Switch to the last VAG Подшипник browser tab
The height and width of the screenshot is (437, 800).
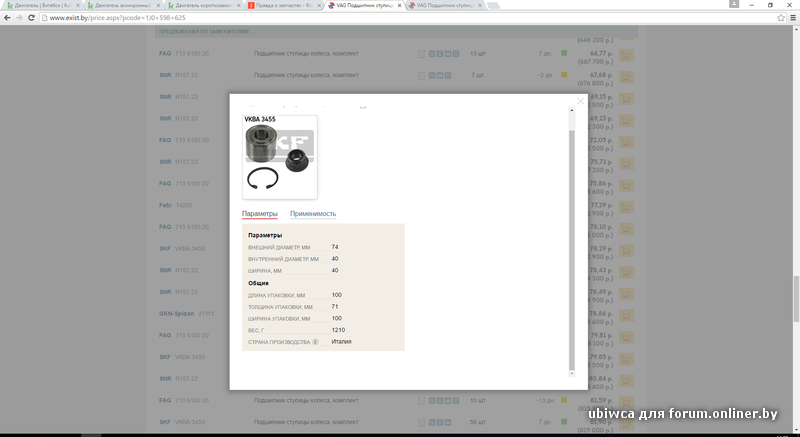(x=445, y=6)
